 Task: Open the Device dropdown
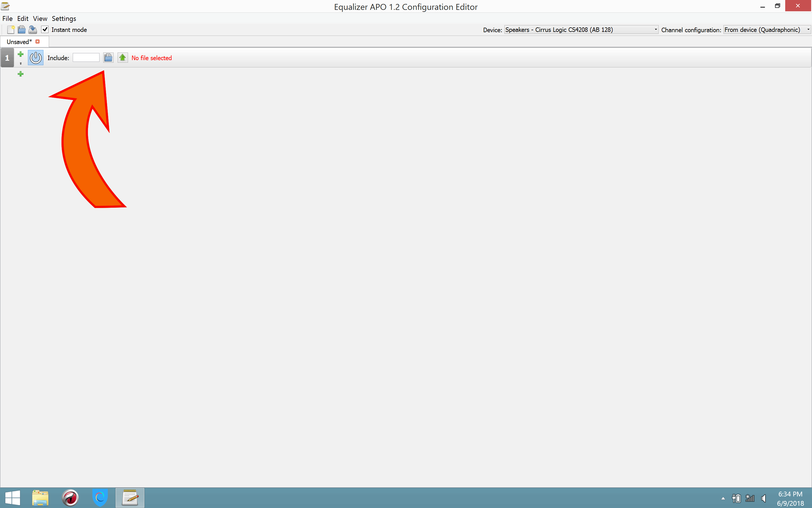click(581, 30)
